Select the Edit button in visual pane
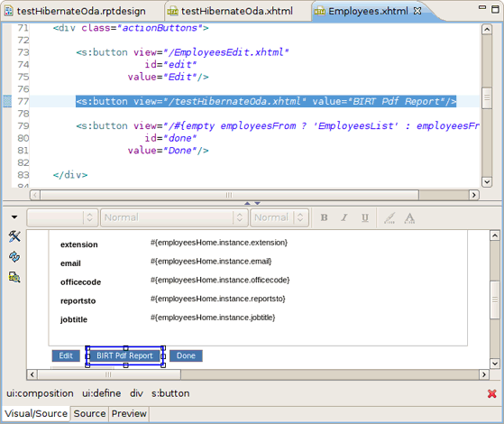The height and width of the screenshot is (424, 504). coord(66,355)
